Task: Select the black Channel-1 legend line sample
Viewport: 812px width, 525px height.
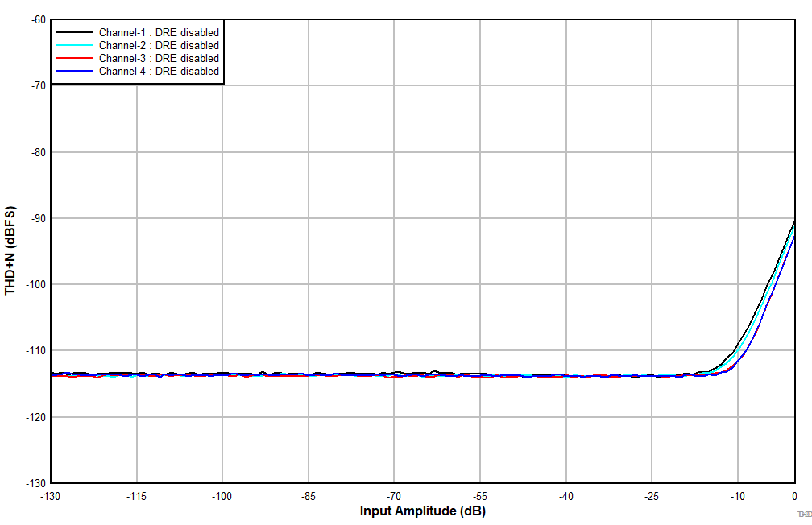Action: [74, 32]
